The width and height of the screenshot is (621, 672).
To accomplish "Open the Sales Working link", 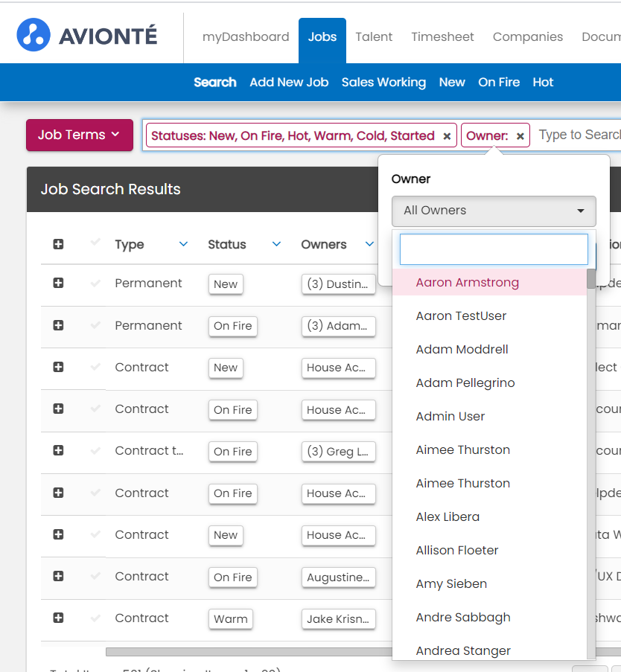I will pyautogui.click(x=383, y=82).
